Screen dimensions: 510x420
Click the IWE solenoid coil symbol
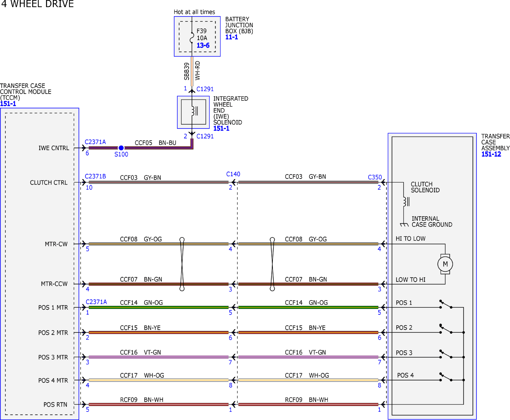pyautogui.click(x=194, y=111)
